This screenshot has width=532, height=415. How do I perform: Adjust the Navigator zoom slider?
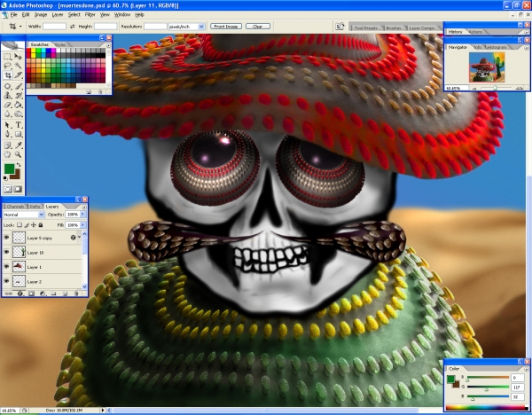(496, 88)
